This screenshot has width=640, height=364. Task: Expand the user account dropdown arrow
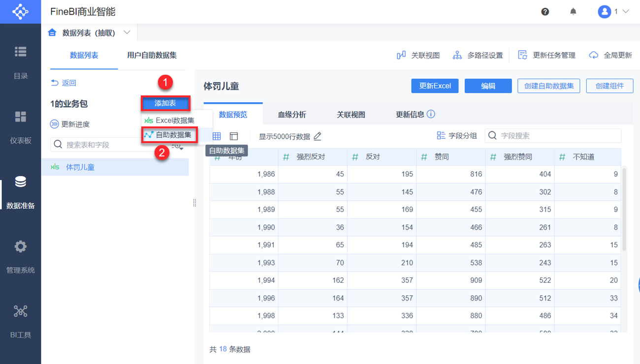626,11
